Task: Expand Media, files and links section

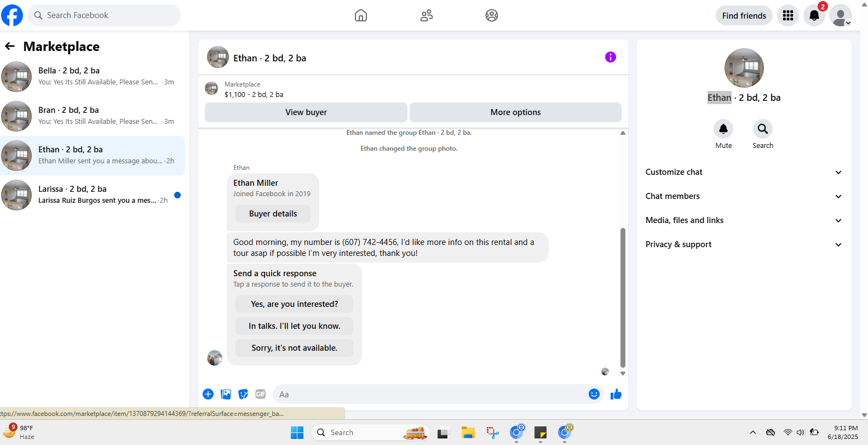Action: (744, 220)
